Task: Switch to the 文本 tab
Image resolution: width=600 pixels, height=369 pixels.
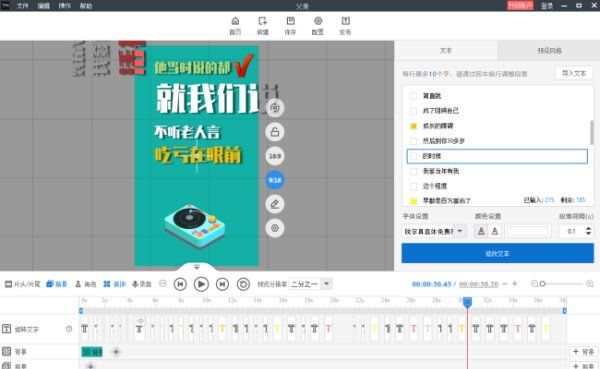Action: (446, 51)
